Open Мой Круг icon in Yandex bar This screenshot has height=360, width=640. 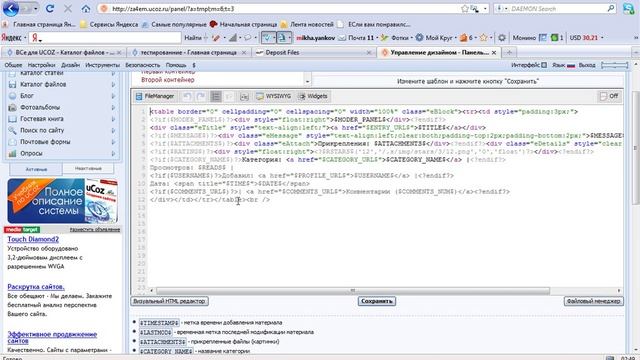pos(419,38)
